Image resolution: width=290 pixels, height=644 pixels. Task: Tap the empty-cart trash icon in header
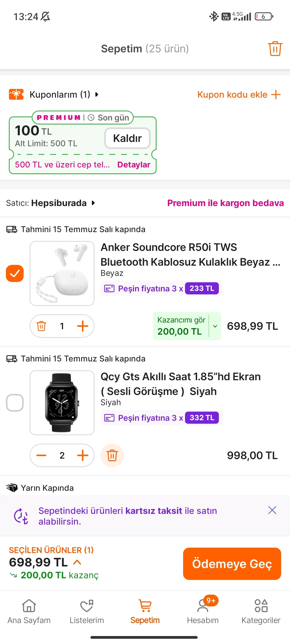[x=275, y=49]
